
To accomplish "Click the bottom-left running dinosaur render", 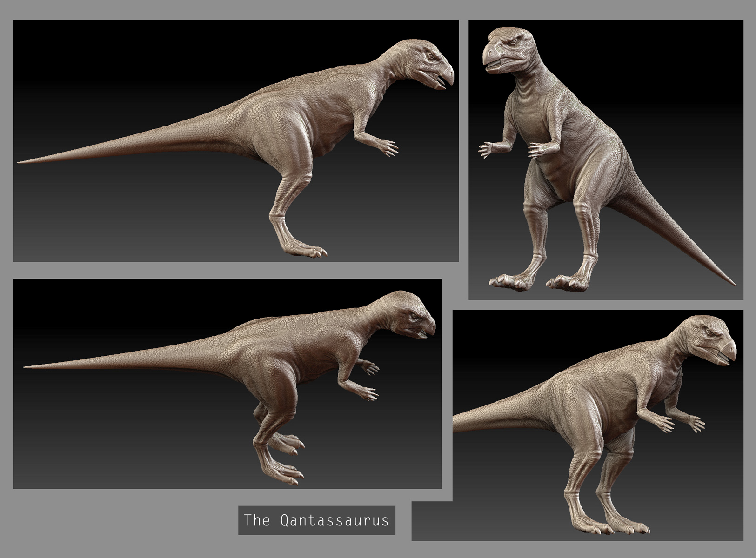I will (x=227, y=384).
